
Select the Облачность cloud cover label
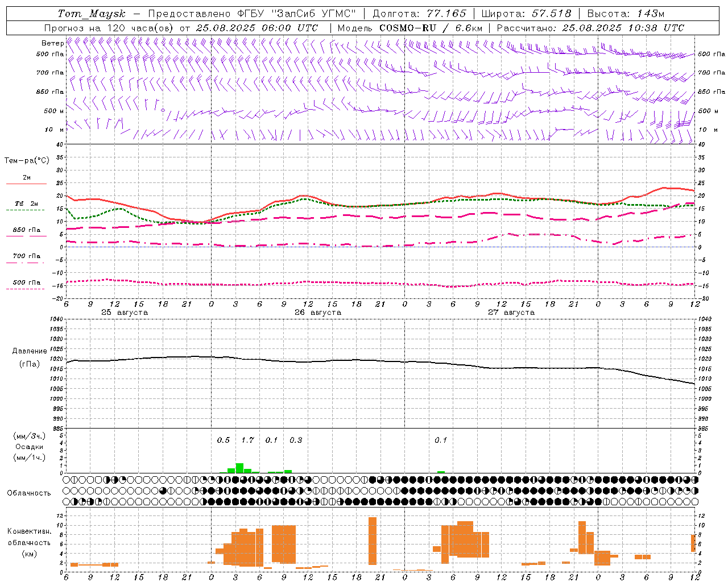pyautogui.click(x=29, y=493)
